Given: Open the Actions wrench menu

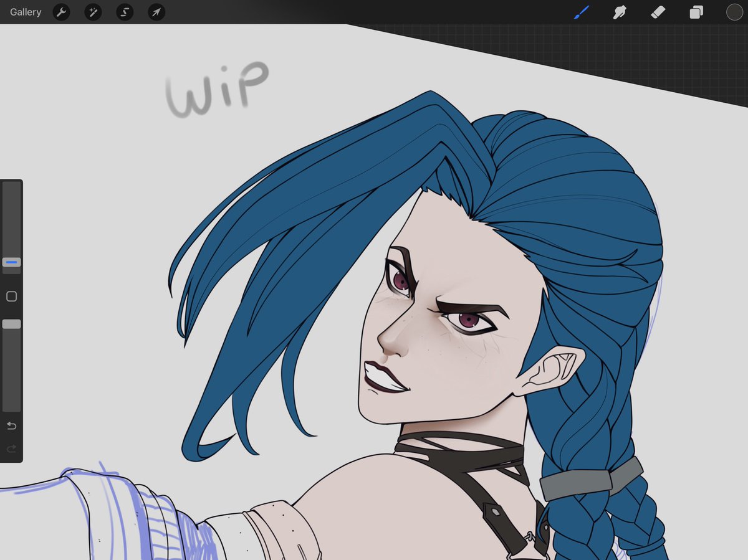Looking at the screenshot, I should coord(61,12).
